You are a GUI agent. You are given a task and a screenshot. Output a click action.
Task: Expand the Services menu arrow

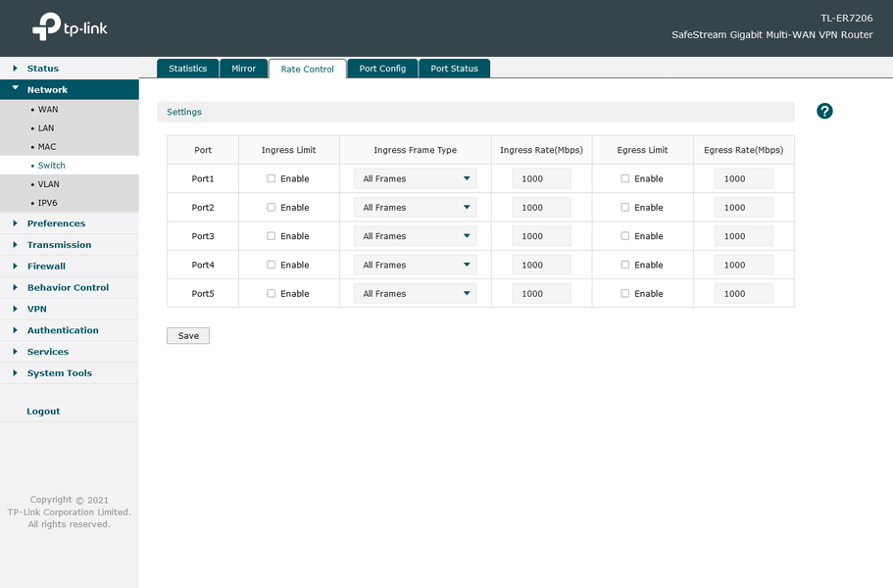pyautogui.click(x=16, y=351)
